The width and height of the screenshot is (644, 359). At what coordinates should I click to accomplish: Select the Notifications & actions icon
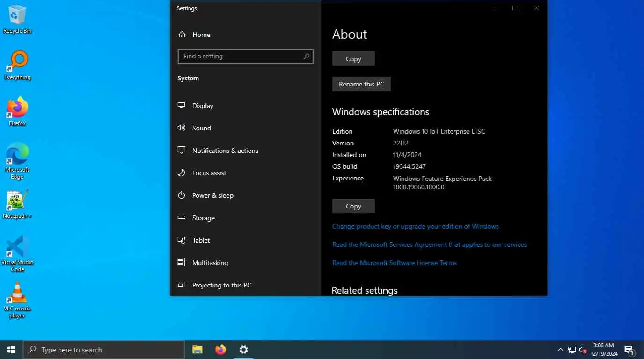click(x=182, y=151)
